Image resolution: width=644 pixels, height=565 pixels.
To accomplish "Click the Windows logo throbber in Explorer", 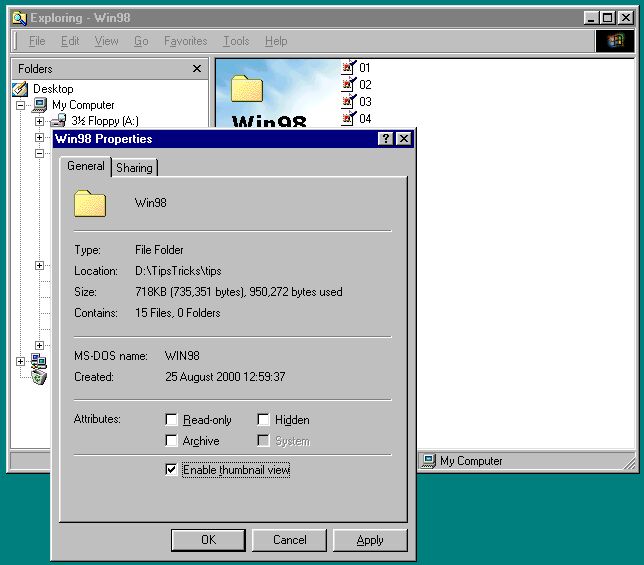I will [x=615, y=41].
